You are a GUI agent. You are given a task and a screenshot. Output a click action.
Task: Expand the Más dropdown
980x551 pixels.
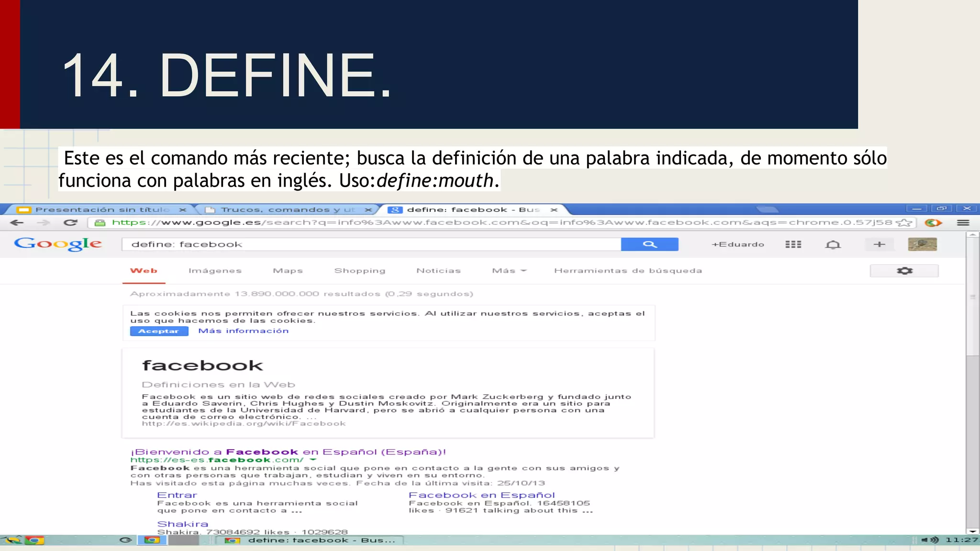509,271
